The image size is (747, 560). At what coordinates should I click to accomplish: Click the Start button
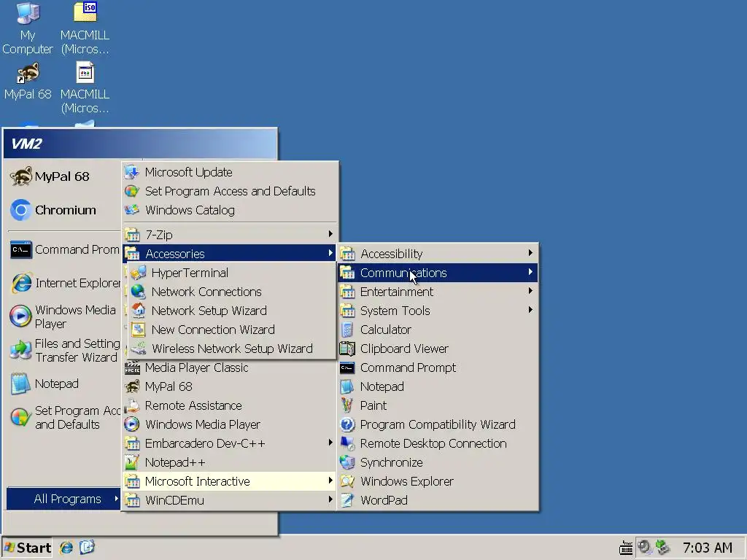pos(27,548)
